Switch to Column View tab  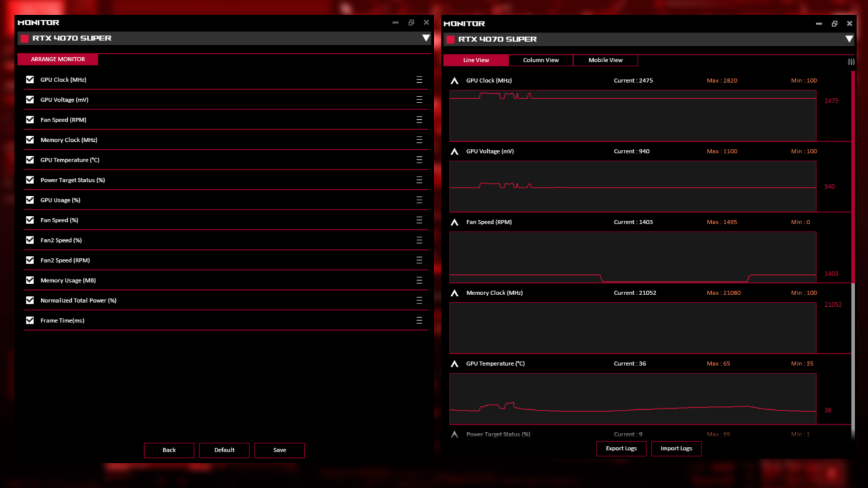pos(540,60)
